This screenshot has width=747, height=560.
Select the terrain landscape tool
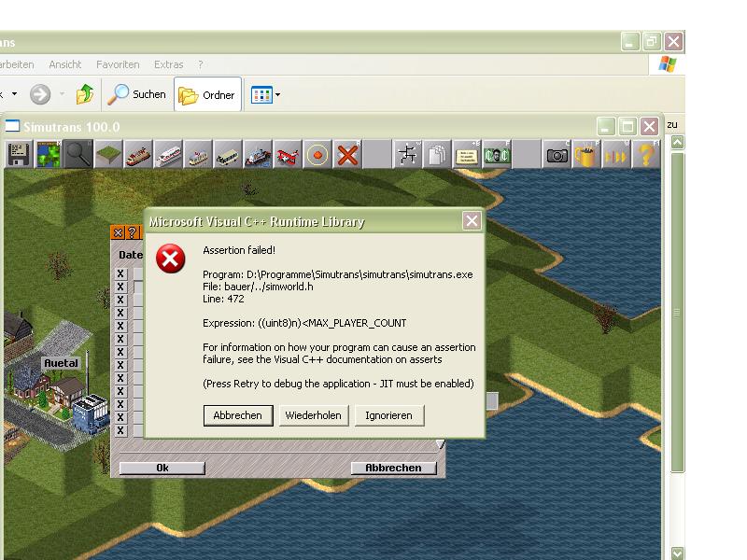[x=108, y=155]
